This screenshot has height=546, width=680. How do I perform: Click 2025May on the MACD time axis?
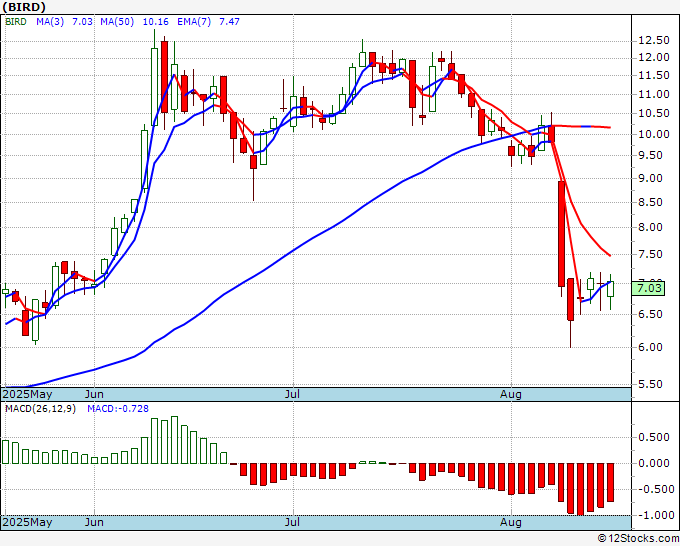point(27,522)
